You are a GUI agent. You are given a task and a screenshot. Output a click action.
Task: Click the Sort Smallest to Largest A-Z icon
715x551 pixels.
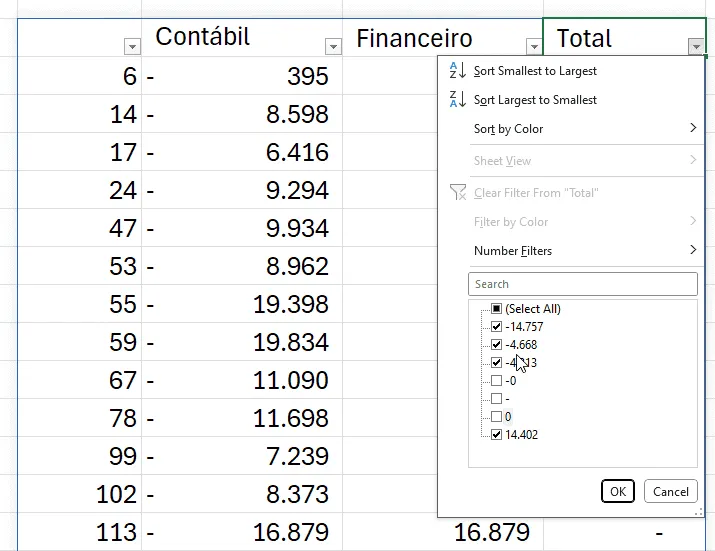coord(457,71)
